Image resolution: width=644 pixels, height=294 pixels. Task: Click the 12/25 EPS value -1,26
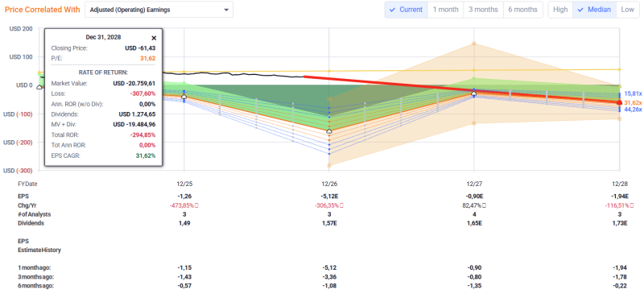pyautogui.click(x=184, y=196)
